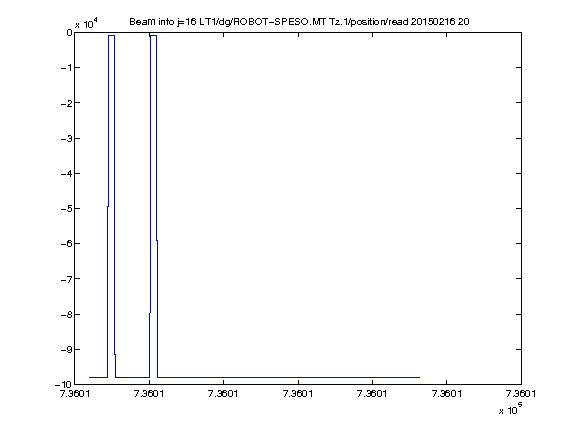This screenshot has height=432, width=576.
Task: Click the small step on second pulse's rising edge
Action: [150, 313]
